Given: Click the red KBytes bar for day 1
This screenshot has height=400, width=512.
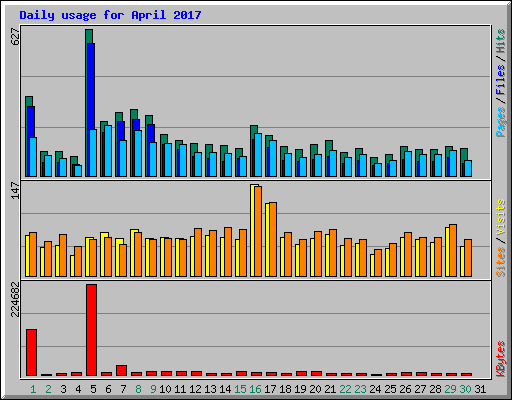Looking at the screenshot, I should (31, 352).
